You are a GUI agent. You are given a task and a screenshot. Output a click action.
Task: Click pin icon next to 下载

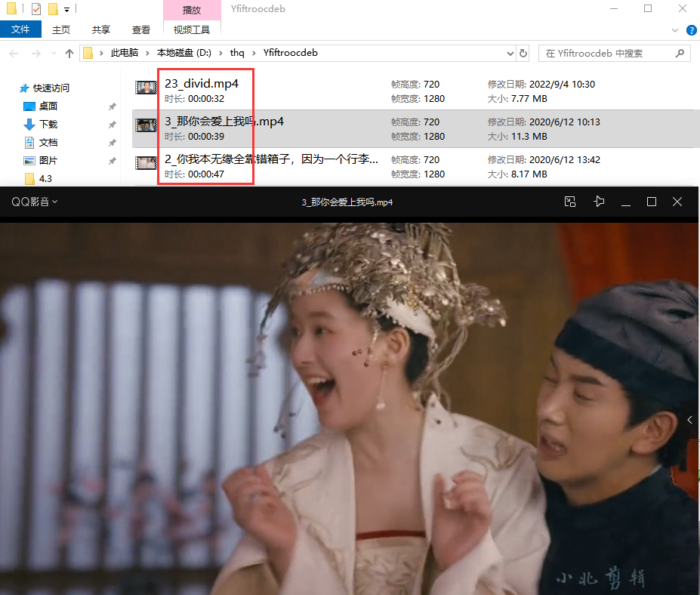(112, 125)
